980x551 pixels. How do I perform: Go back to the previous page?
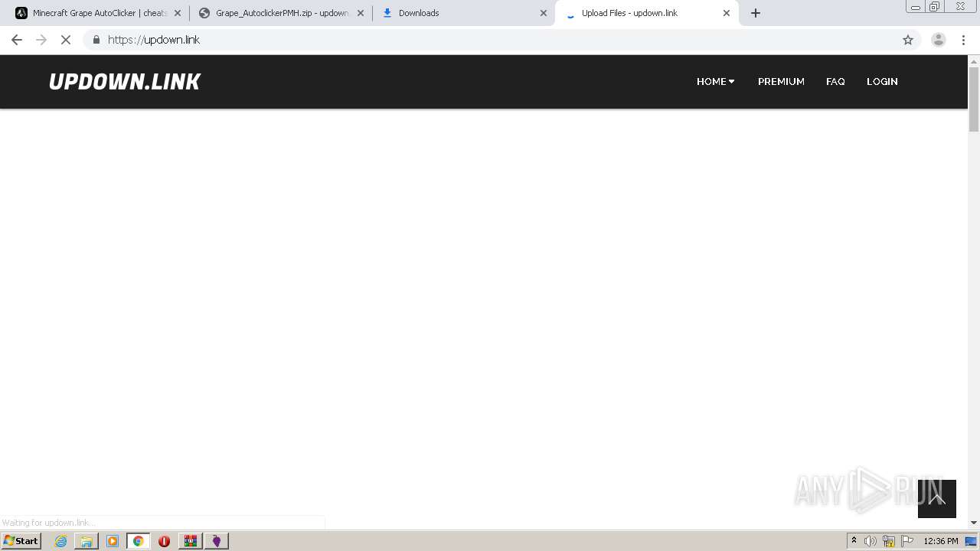point(17,40)
